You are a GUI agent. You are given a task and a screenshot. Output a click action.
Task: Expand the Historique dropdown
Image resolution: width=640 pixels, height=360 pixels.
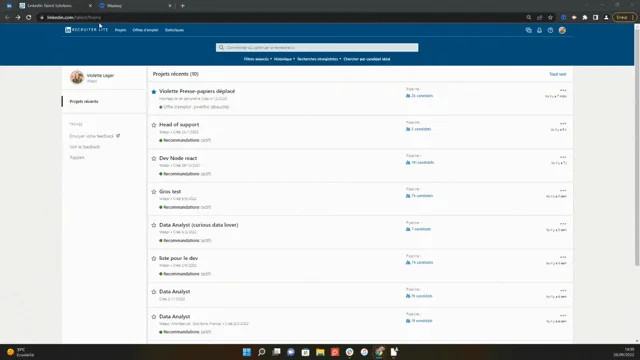(x=284, y=59)
